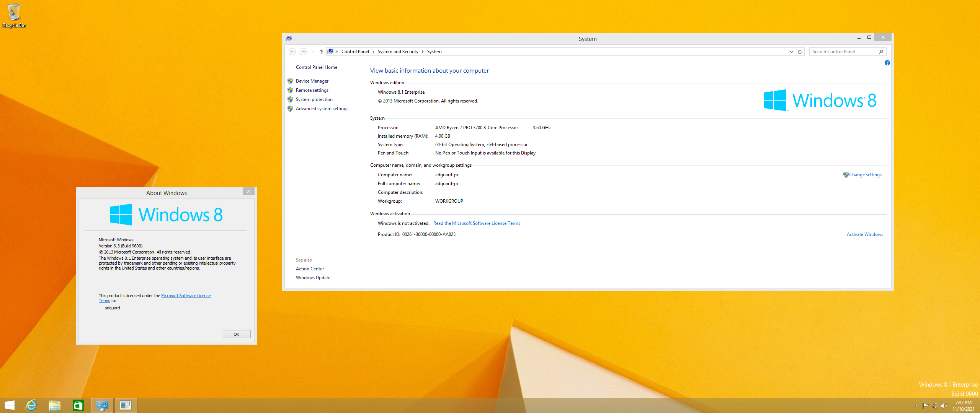Image resolution: width=980 pixels, height=413 pixels.
Task: Expand the chevron after Control Panel breadcrumb
Action: click(x=373, y=52)
